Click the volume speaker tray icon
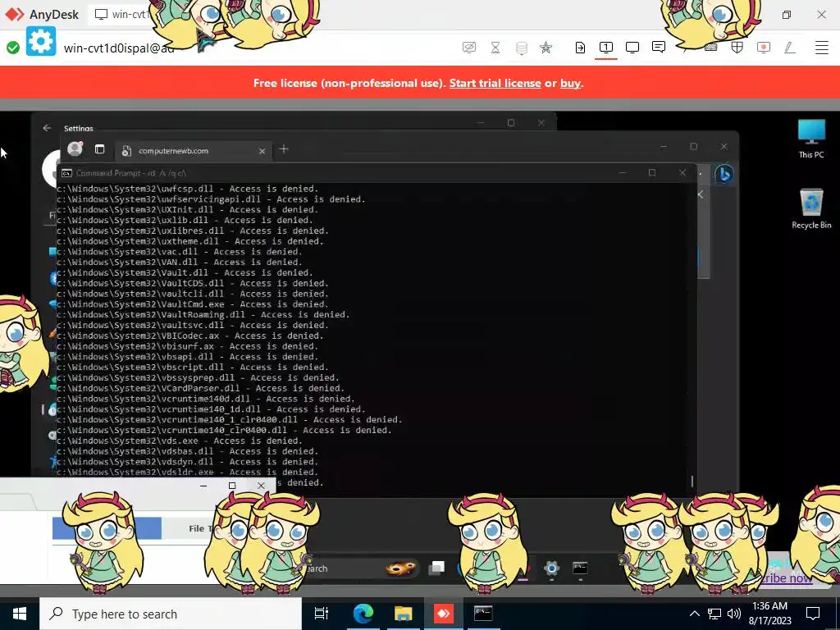840x630 pixels. pyautogui.click(x=734, y=614)
